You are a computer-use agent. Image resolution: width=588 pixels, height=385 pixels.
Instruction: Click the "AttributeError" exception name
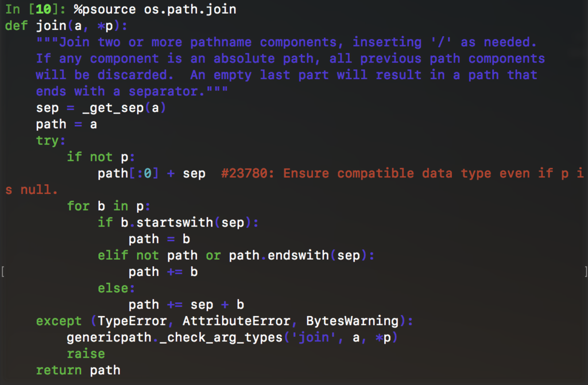[236, 321]
